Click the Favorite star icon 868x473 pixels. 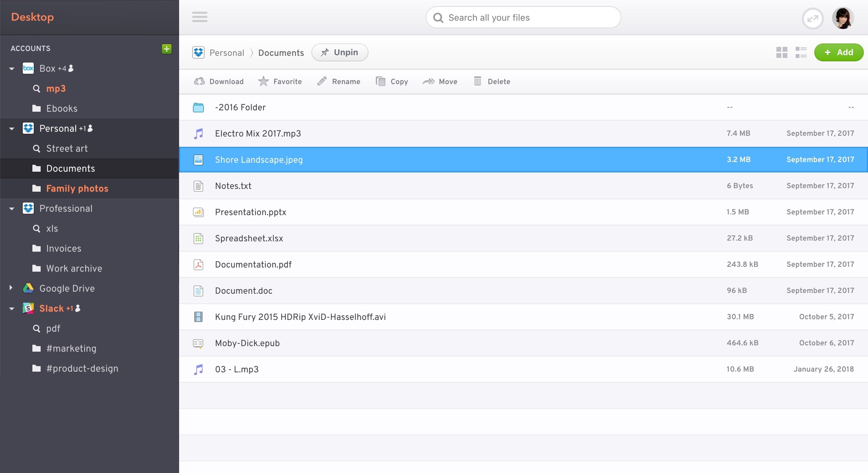[x=264, y=81]
